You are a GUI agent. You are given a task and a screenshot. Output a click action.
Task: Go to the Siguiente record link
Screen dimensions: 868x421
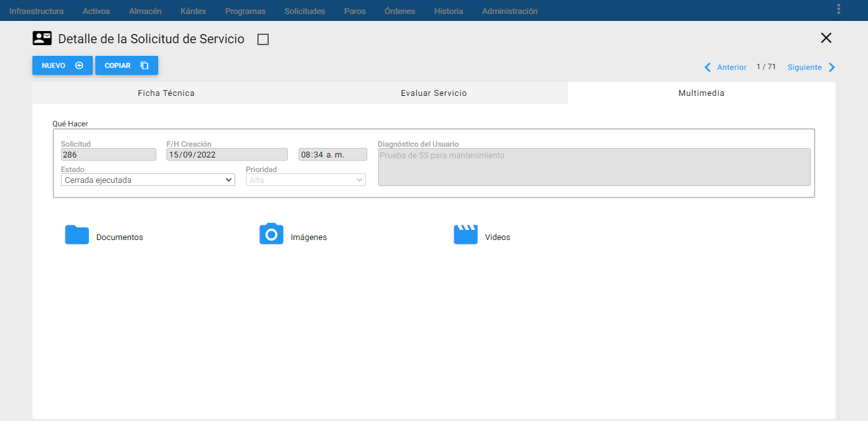(x=804, y=67)
